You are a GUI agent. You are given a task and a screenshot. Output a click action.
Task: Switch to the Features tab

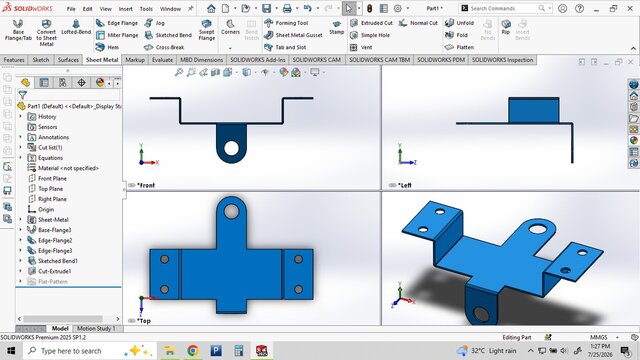point(14,60)
